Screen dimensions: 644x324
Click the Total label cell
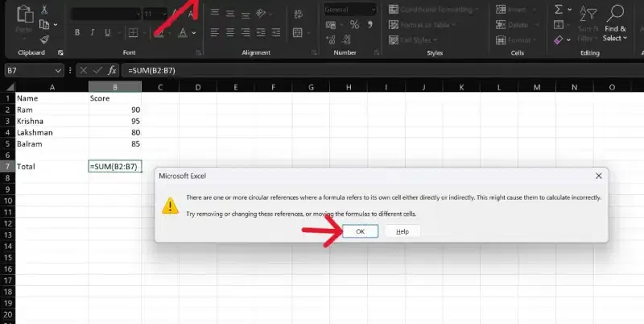52,167
